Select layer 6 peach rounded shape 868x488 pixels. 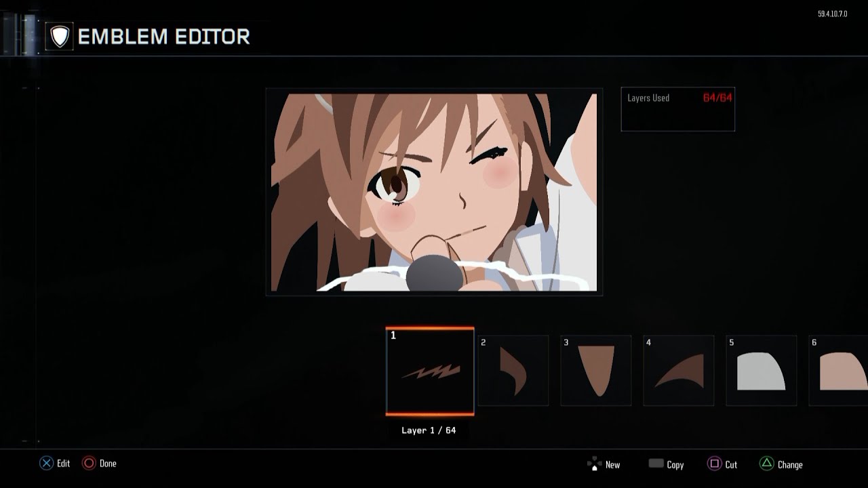point(838,371)
